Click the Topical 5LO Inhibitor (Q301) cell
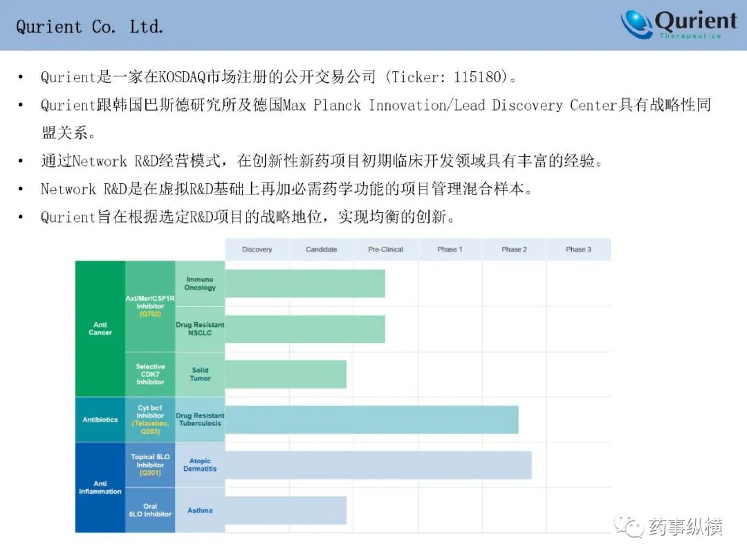Screen dimensions: 747x560 (x=150, y=465)
